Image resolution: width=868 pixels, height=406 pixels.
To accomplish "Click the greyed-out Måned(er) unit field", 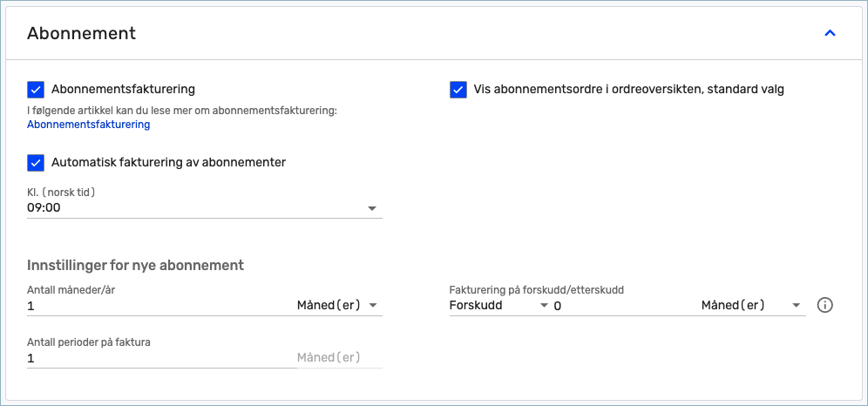I will pyautogui.click(x=339, y=358).
